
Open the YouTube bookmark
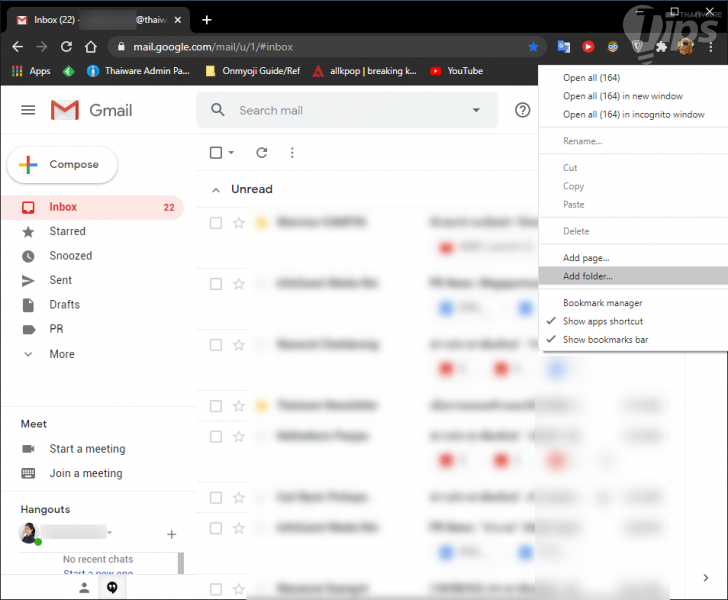point(457,71)
